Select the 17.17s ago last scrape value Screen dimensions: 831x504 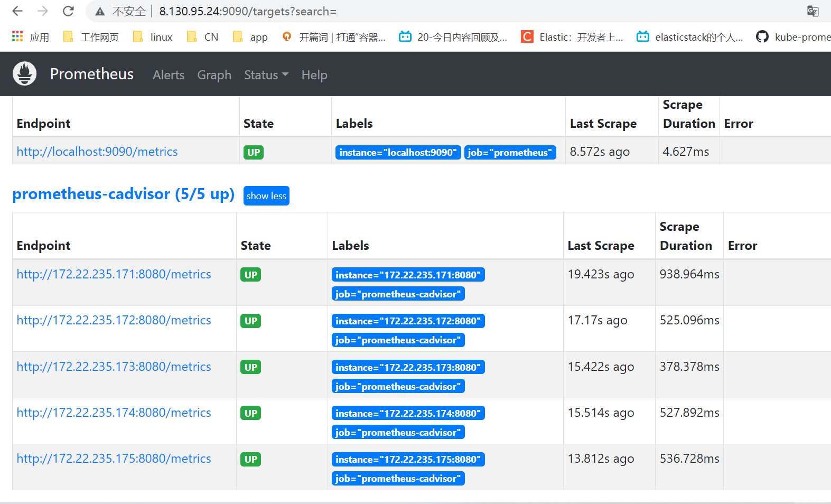597,320
